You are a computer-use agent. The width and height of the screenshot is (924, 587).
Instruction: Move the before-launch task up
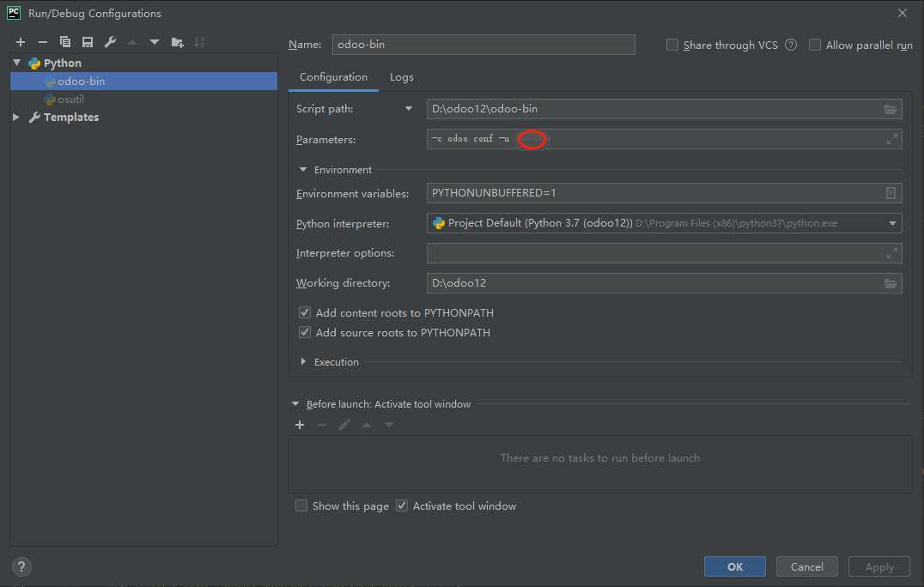(367, 425)
